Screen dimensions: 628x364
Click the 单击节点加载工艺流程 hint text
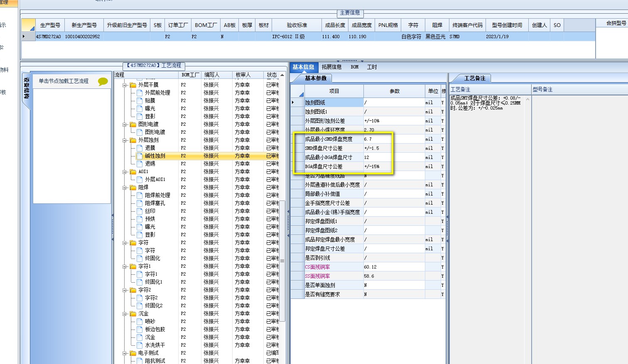tap(64, 81)
